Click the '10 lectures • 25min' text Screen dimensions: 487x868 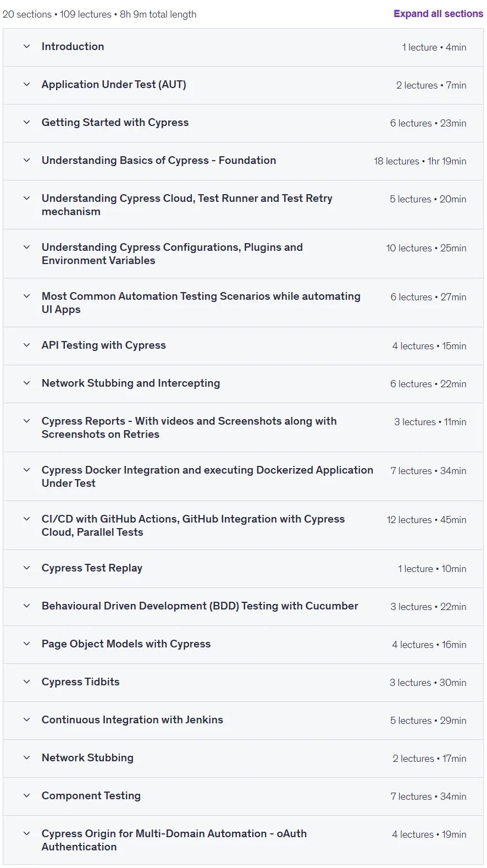point(426,248)
